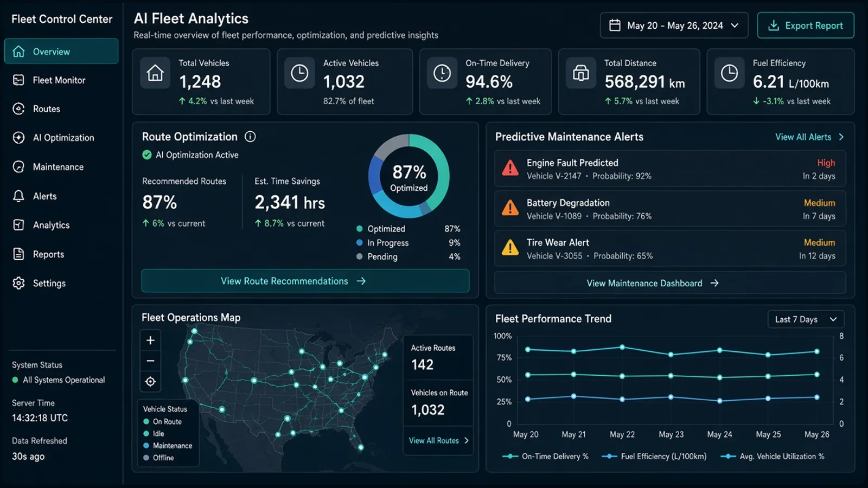Viewport: 868px width, 488px height.
Task: Click the Tire Wear Alert warning icon
Action: pos(510,248)
